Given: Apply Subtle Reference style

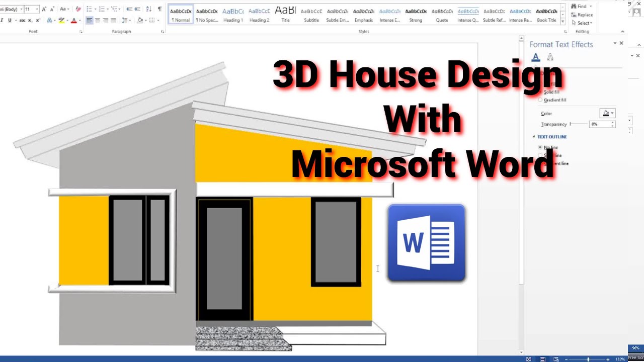Looking at the screenshot, I should pos(494,15).
